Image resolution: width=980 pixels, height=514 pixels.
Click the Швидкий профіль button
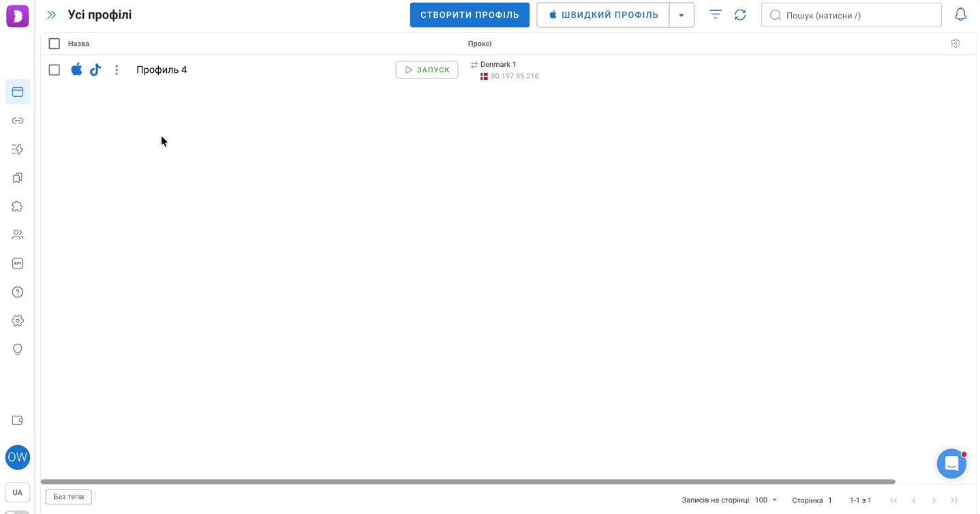[x=603, y=15]
